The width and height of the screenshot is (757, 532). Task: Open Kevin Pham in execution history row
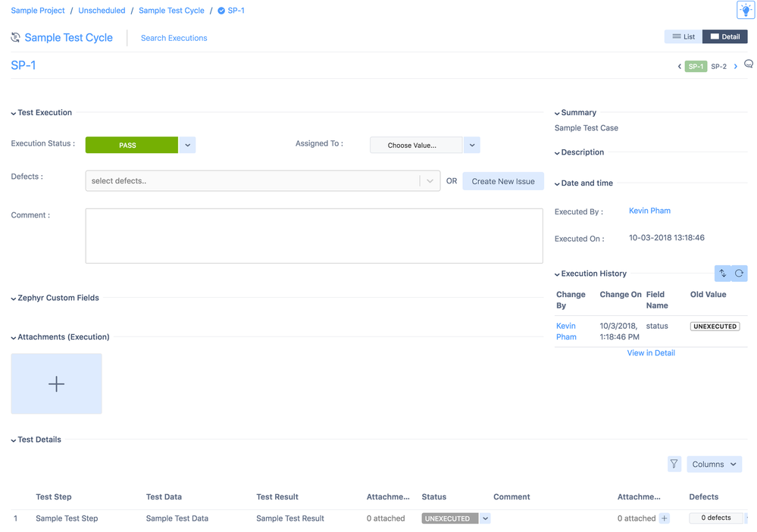pos(566,331)
